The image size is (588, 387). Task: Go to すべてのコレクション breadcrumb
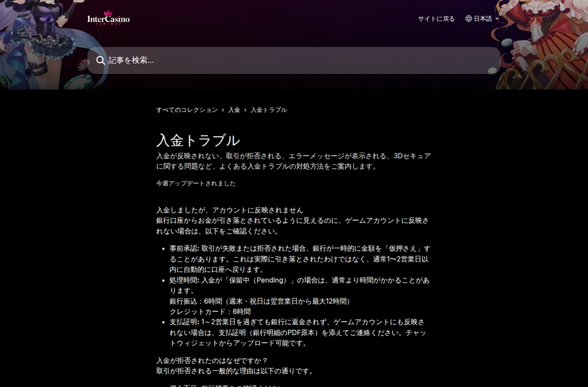[x=187, y=110]
